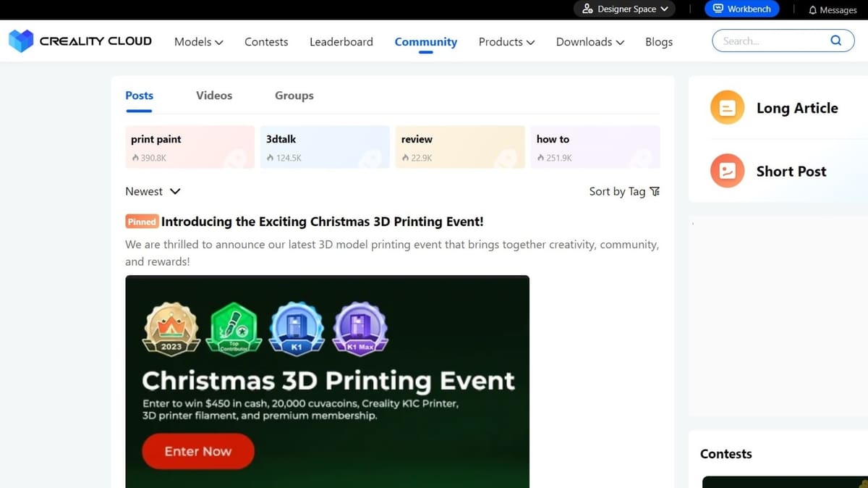Click the 2023 gold crown badge
868x488 pixels.
[x=171, y=328]
